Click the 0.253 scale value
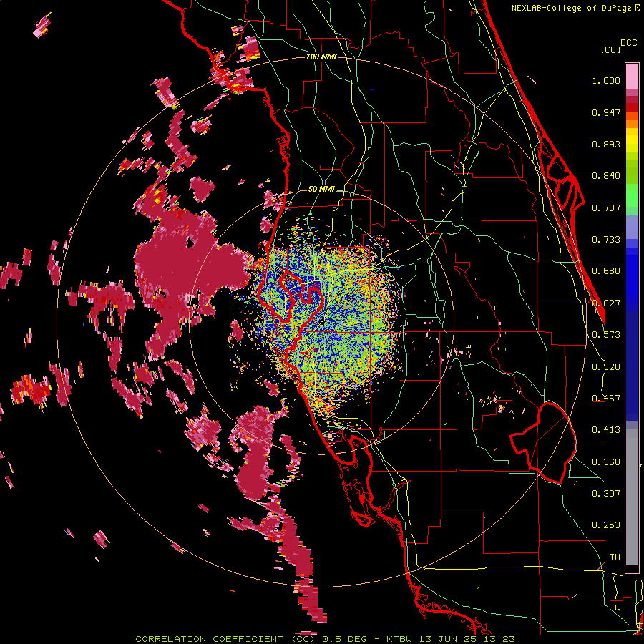The width and height of the screenshot is (644, 644). point(606,525)
